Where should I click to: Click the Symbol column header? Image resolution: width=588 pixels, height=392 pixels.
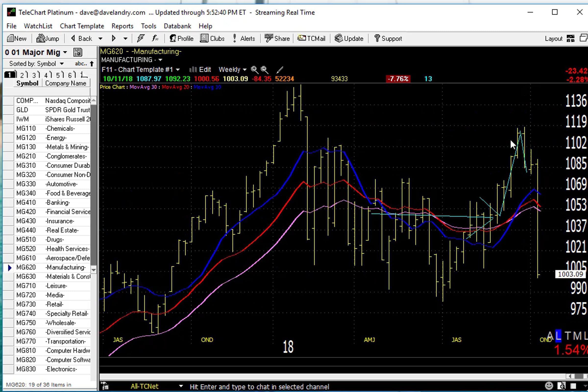pyautogui.click(x=27, y=83)
